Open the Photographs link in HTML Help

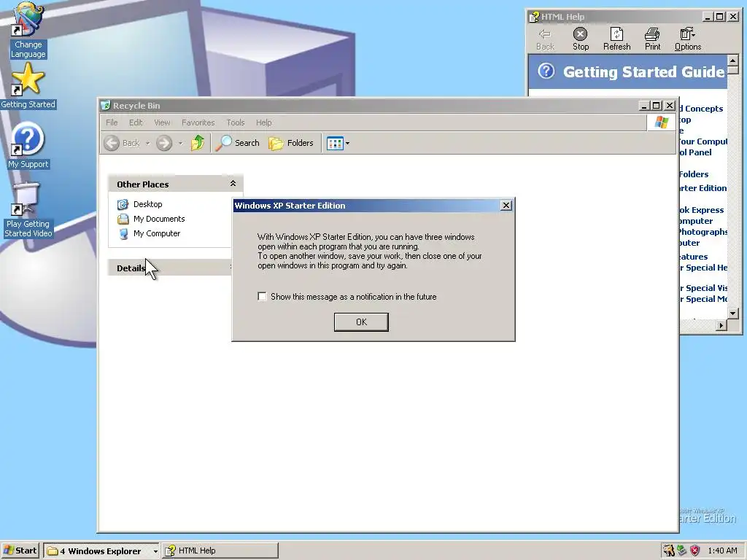click(x=703, y=232)
